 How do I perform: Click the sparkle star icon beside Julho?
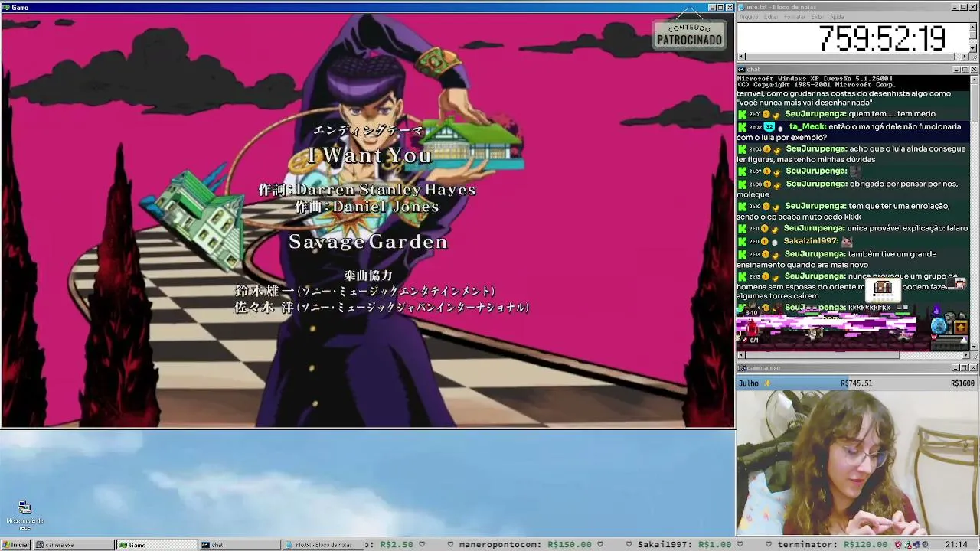coord(768,383)
